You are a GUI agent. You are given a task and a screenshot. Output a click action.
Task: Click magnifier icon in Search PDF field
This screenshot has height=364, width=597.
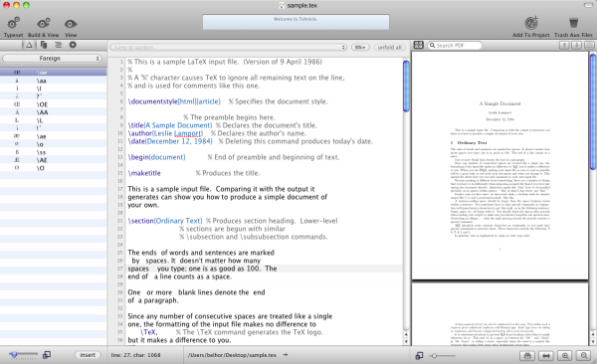[432, 46]
